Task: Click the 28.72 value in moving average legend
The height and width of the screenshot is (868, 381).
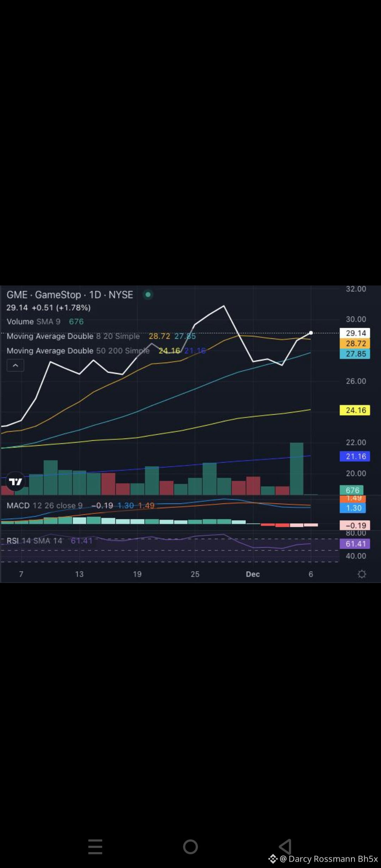Action: (x=159, y=336)
